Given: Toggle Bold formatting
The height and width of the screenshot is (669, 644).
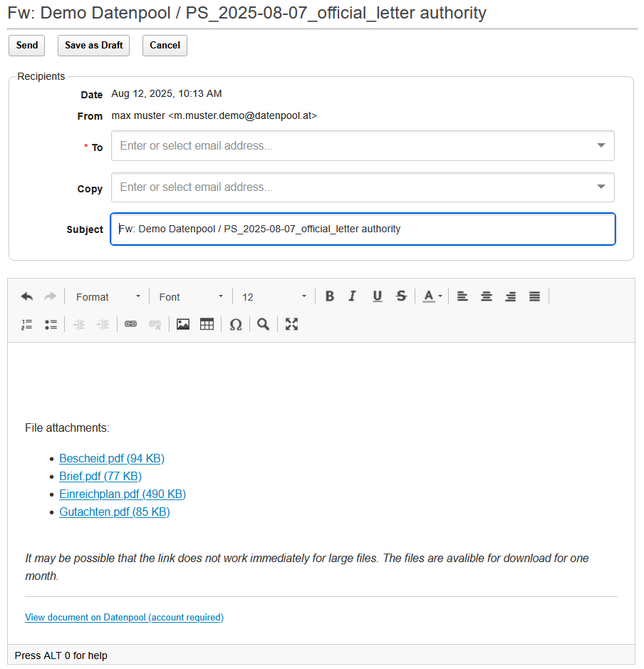Looking at the screenshot, I should [x=330, y=296].
